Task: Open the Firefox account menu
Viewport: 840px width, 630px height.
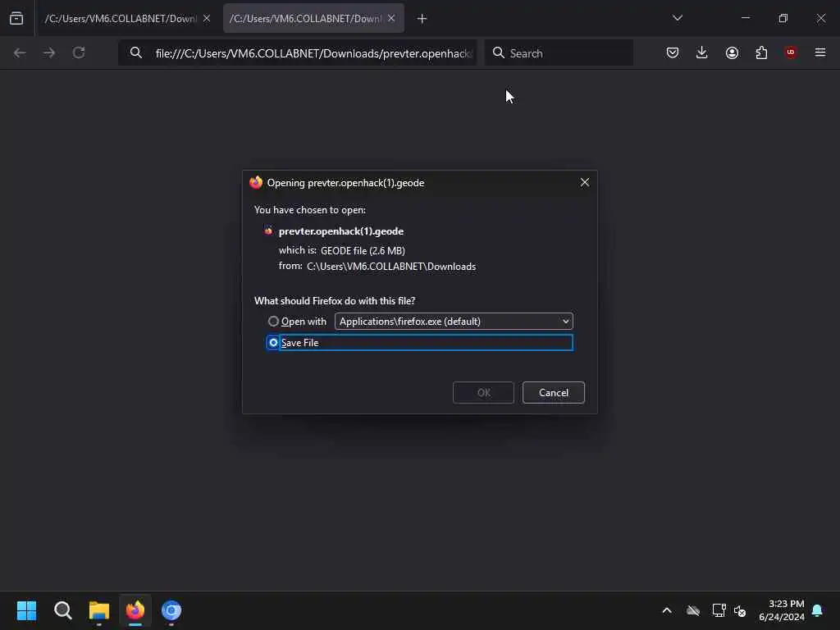Action: click(732, 52)
